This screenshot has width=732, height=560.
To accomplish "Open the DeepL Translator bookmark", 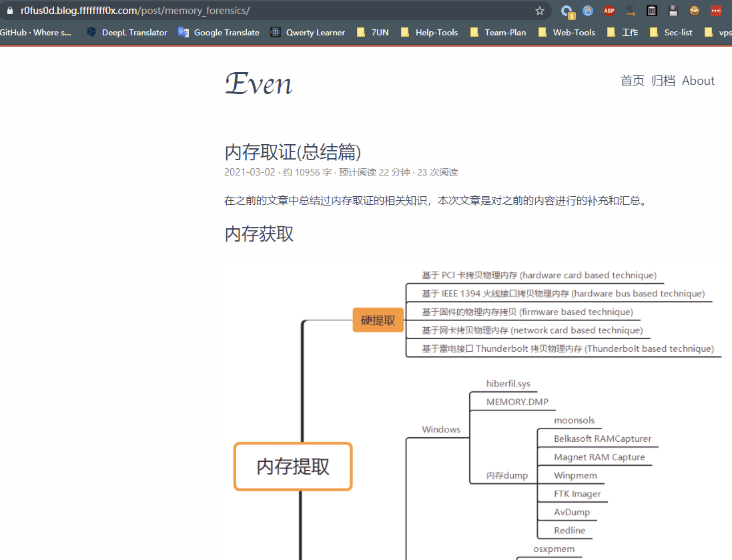I will pyautogui.click(x=127, y=32).
